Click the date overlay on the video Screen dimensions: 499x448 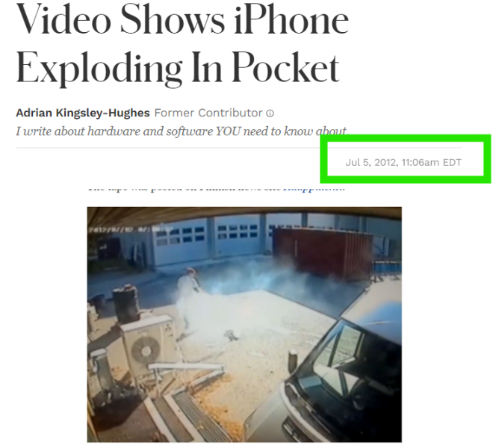coord(131,230)
